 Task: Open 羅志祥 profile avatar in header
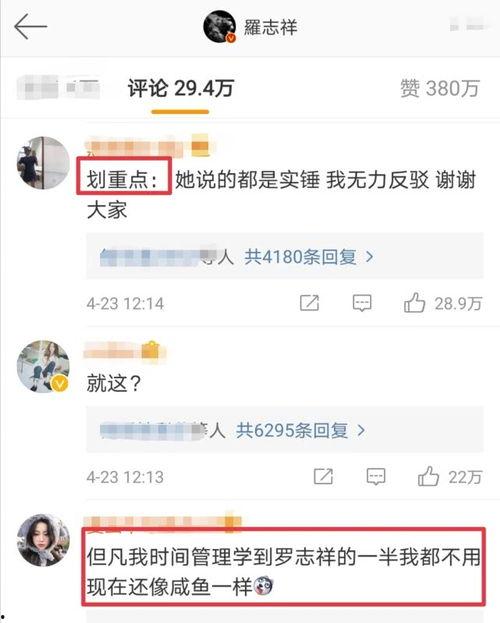point(220,27)
